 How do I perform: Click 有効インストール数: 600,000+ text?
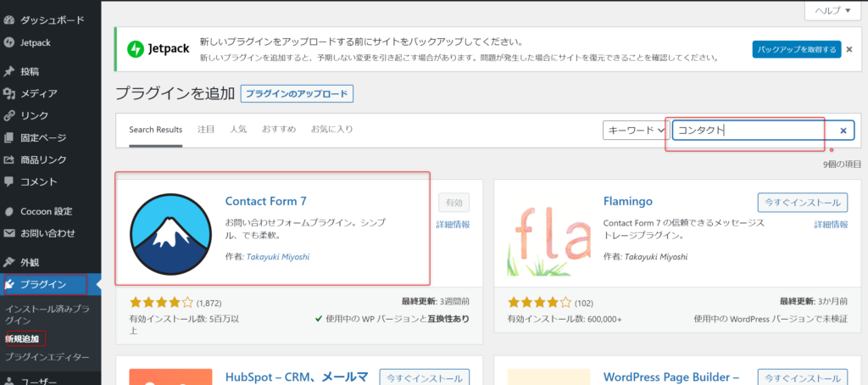(x=565, y=320)
